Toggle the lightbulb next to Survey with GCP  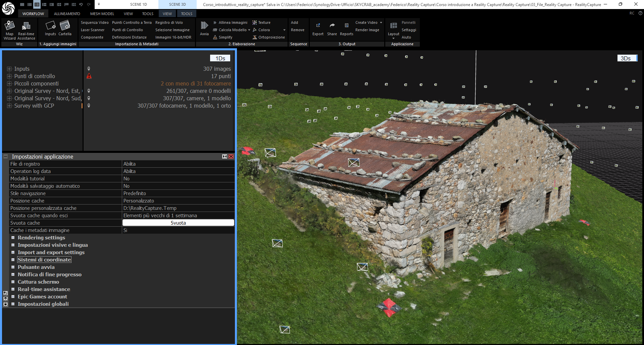pos(89,106)
